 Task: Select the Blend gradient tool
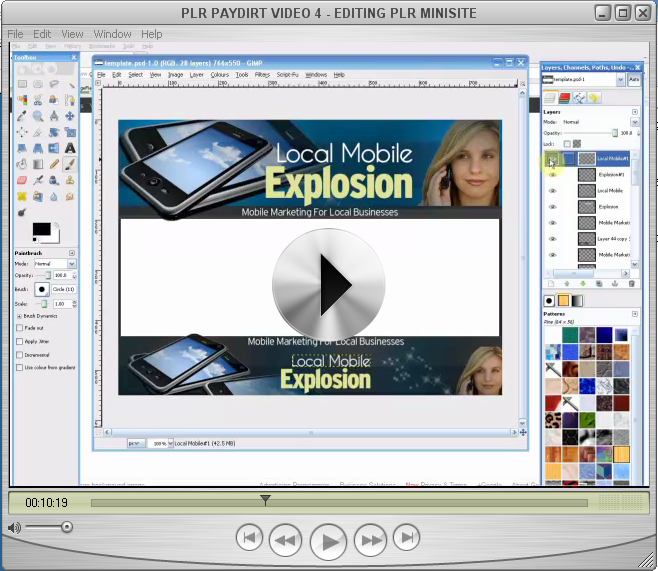tap(38, 164)
